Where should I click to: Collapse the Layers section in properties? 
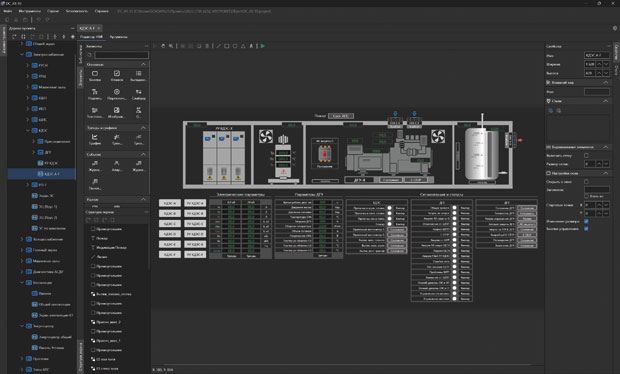point(606,101)
